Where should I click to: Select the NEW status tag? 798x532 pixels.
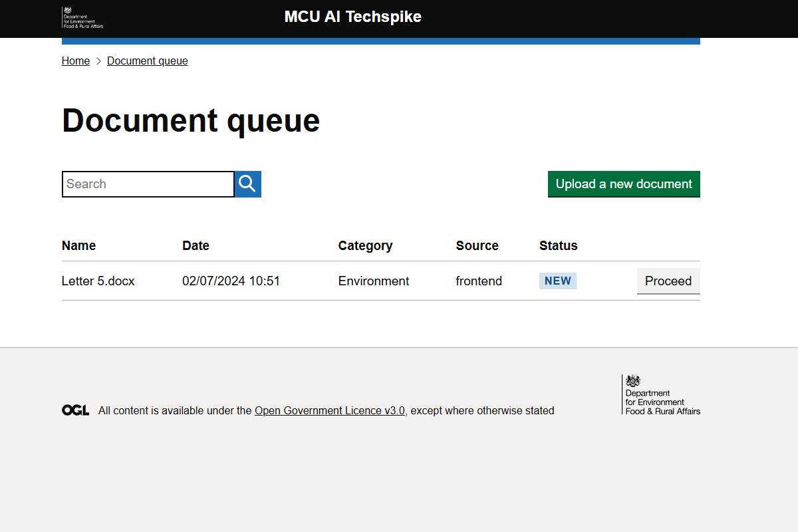tap(557, 281)
